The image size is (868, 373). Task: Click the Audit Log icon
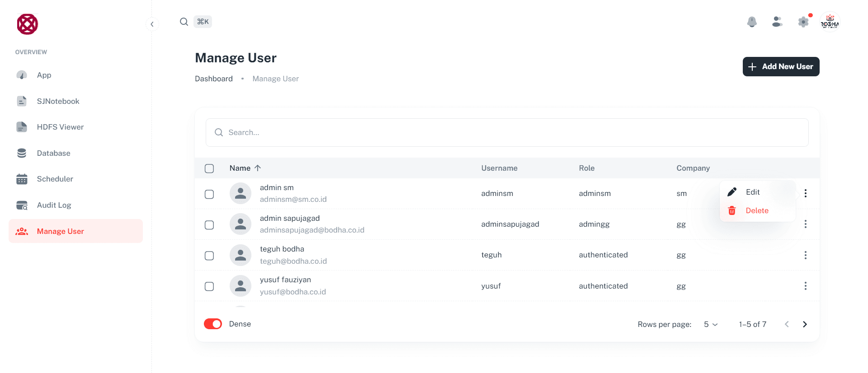tap(22, 205)
